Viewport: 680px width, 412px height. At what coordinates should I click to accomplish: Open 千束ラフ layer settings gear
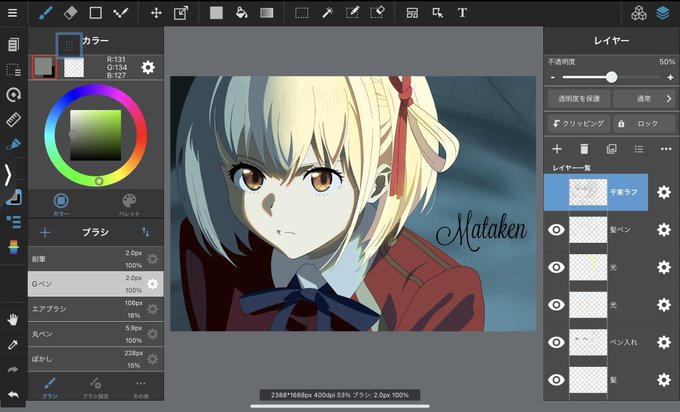(x=664, y=192)
